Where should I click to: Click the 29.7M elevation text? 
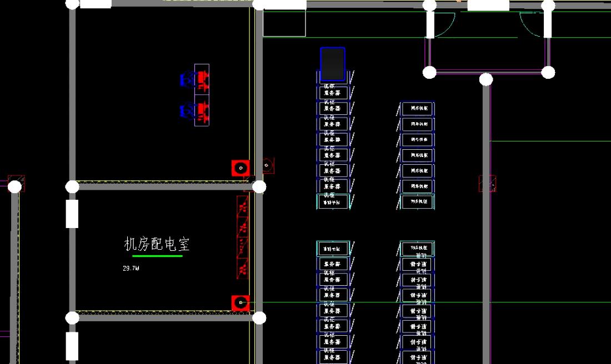131,269
